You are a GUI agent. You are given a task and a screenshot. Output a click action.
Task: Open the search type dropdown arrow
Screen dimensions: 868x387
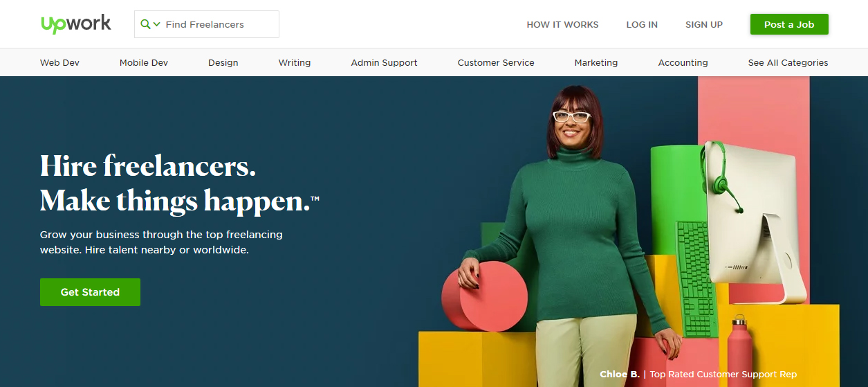point(157,24)
